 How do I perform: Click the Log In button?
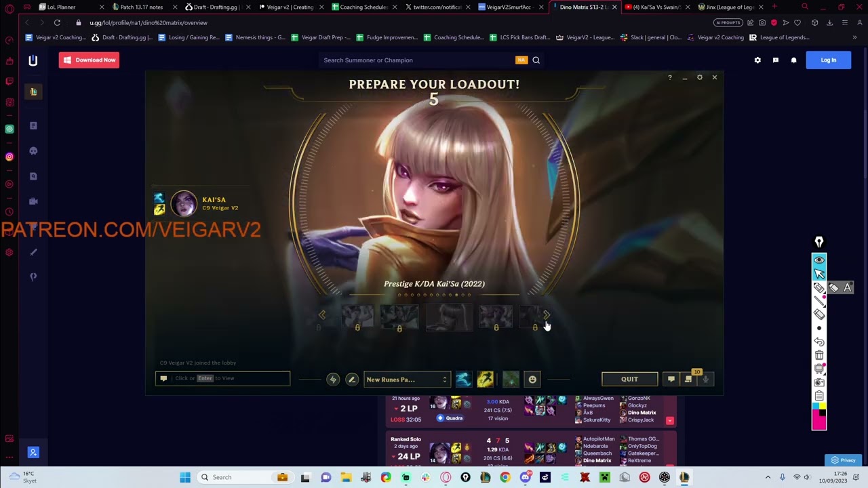coord(829,60)
